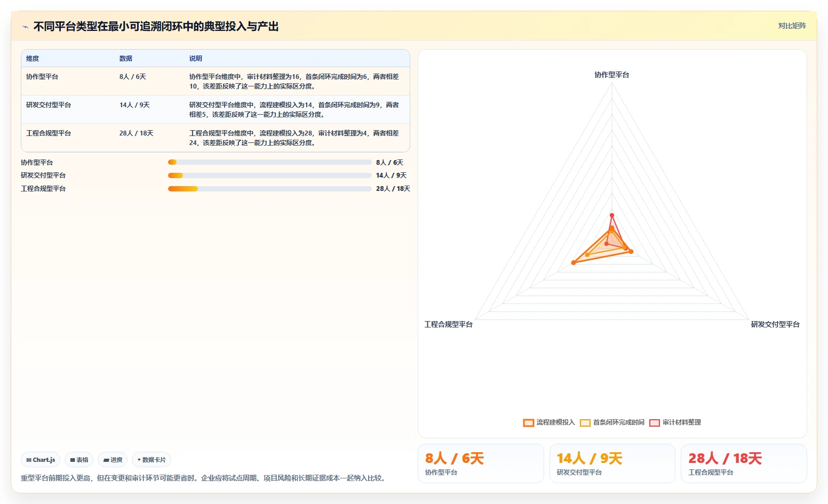Click the footer note about 重型平台前期投入
This screenshot has height=504, width=828.
(x=203, y=478)
